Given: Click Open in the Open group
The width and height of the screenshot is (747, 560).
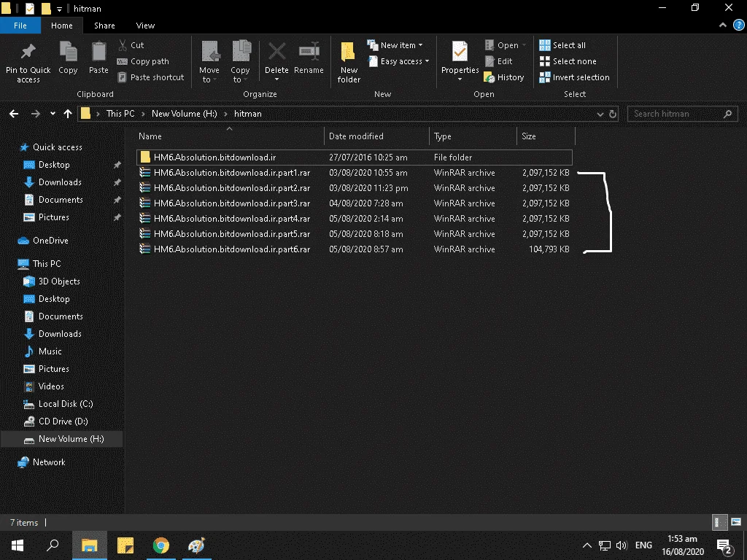Looking at the screenshot, I should (x=505, y=45).
